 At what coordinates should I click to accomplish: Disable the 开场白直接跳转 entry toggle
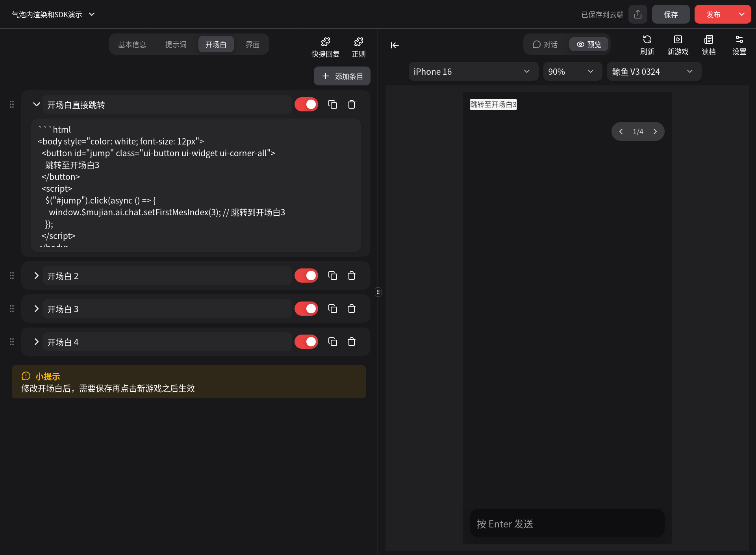click(306, 104)
